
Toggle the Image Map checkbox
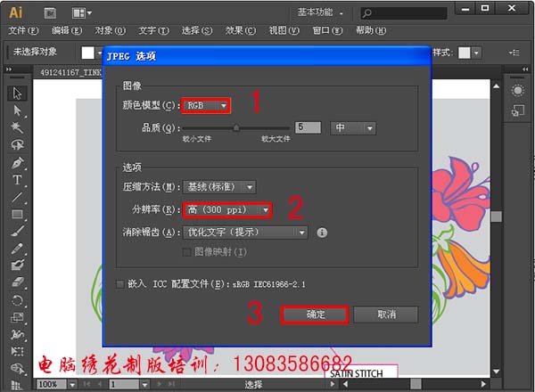pos(186,252)
